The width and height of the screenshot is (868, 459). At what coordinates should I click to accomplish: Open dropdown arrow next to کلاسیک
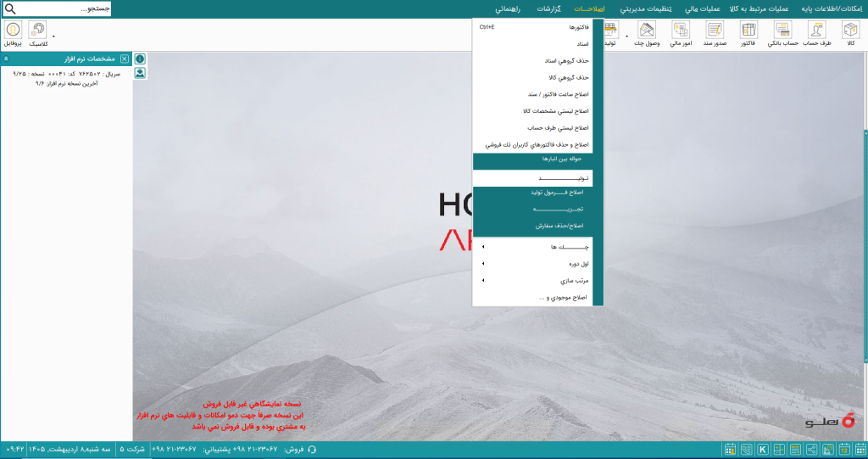click(53, 37)
